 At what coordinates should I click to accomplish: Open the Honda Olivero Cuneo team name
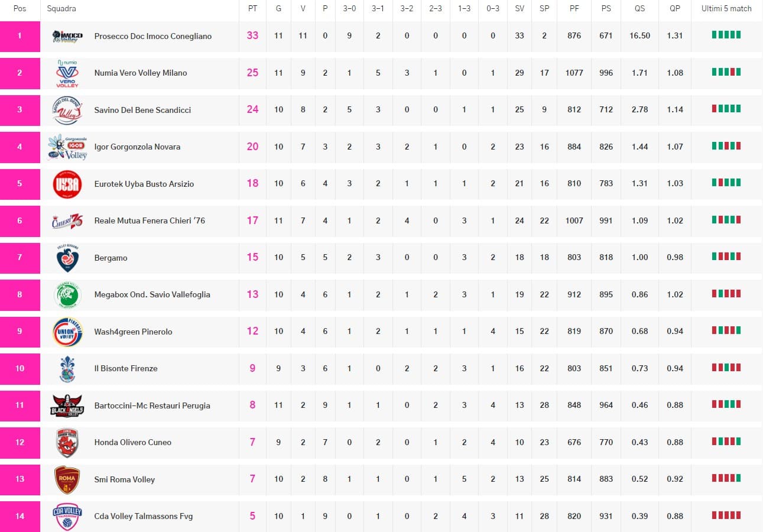132,442
